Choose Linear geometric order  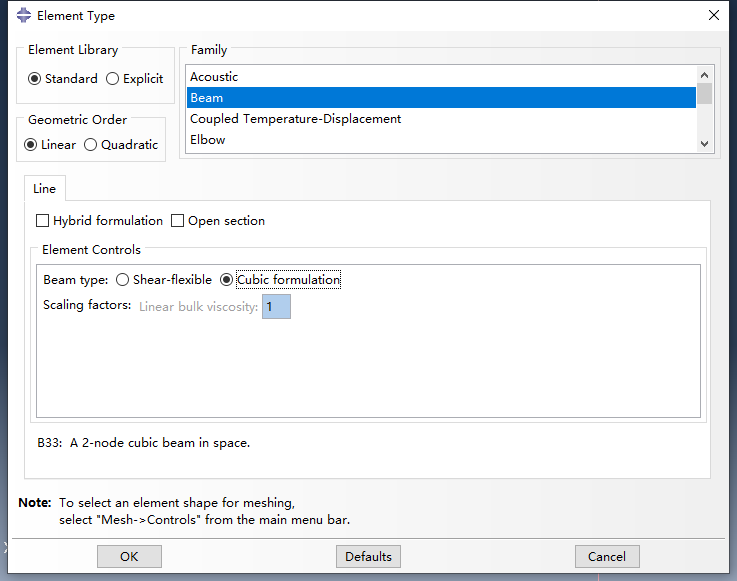pyautogui.click(x=31, y=145)
